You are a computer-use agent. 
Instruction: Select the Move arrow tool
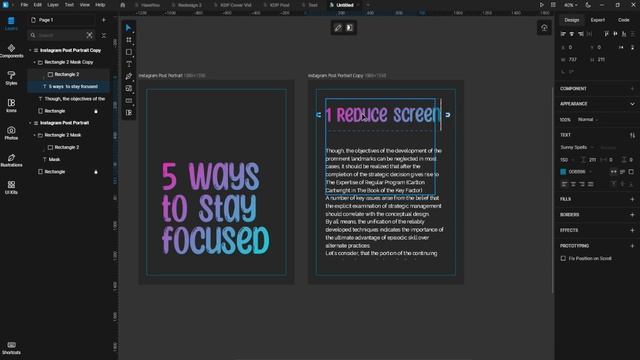coord(129,28)
